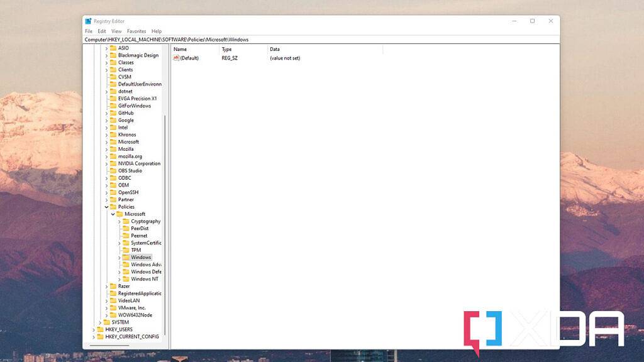Image resolution: width=644 pixels, height=362 pixels.
Task: Click the Cryptography folder icon
Action: click(x=126, y=221)
